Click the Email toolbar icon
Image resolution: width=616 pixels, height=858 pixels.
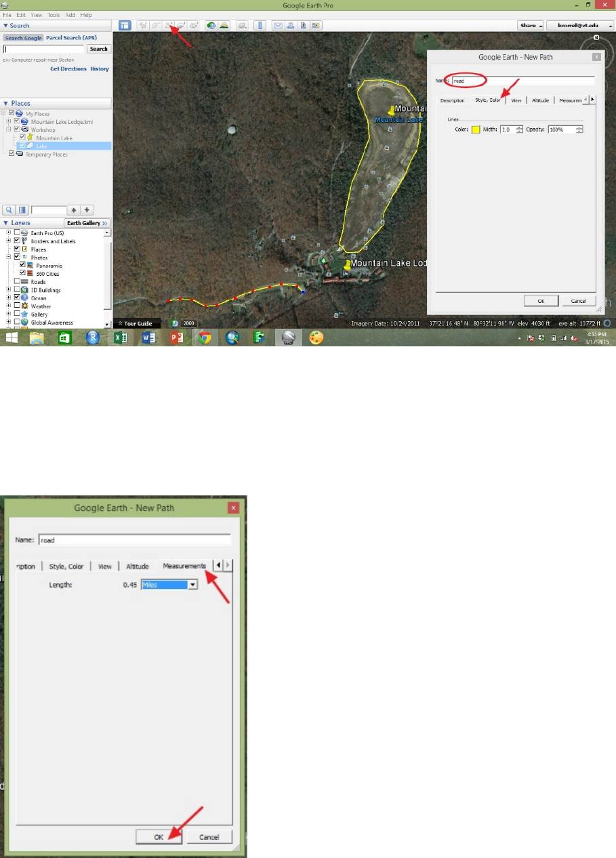tap(278, 25)
